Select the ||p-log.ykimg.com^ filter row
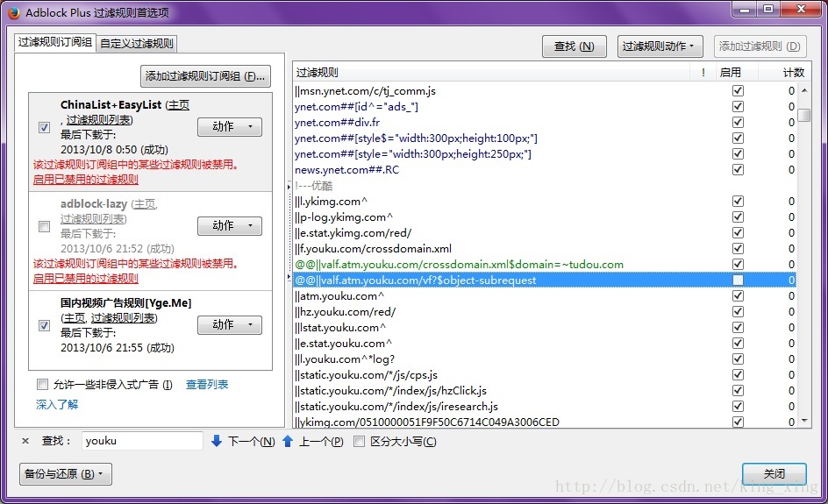The image size is (828, 504). (544, 217)
